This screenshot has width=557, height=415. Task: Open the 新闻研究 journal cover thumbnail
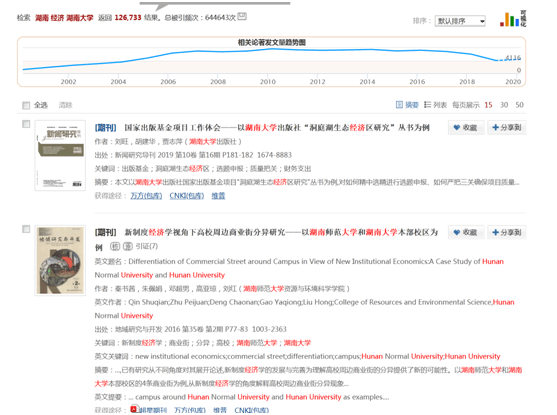tap(60, 156)
